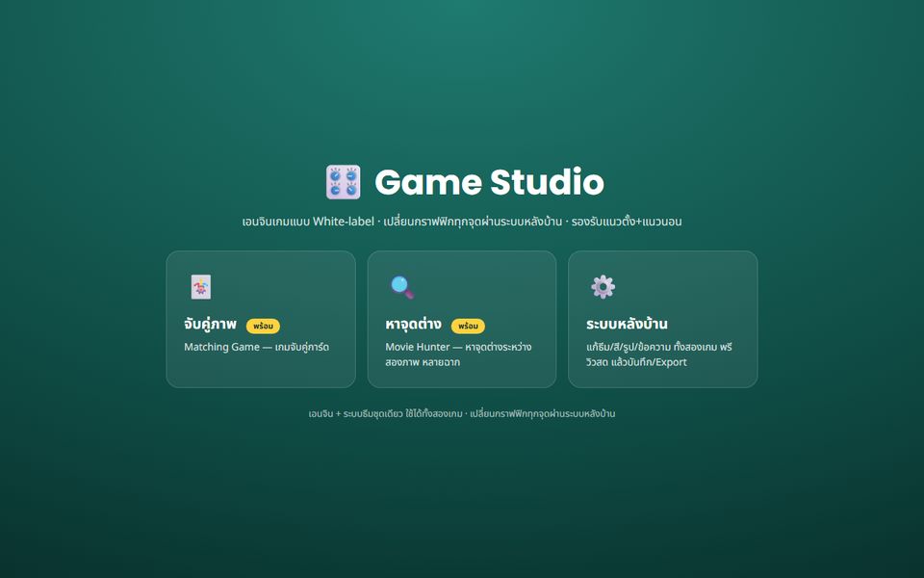Click the White-label subtitle line
924x578 pixels.
click(462, 222)
